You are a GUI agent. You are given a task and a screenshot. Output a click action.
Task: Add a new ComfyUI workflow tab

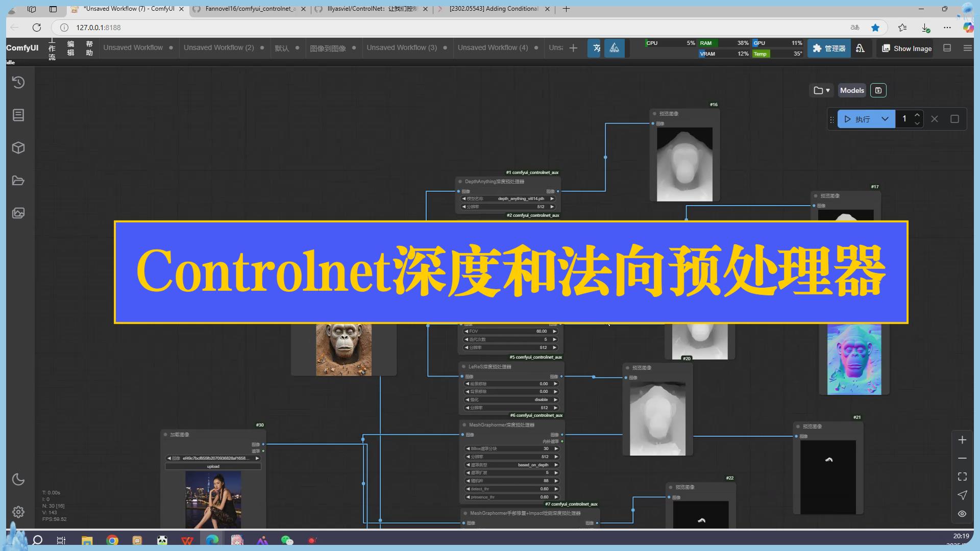click(573, 48)
